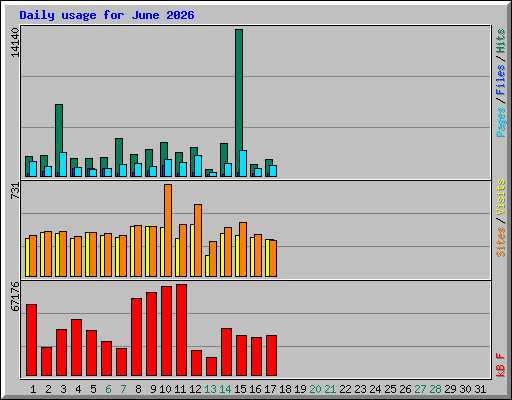Screen dimensions: 512x400
Task: Click the 'Hits' legend label
Action: [x=501, y=41]
